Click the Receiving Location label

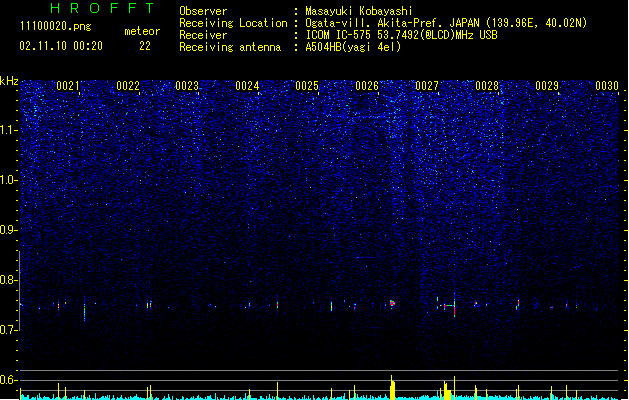pyautogui.click(x=233, y=23)
